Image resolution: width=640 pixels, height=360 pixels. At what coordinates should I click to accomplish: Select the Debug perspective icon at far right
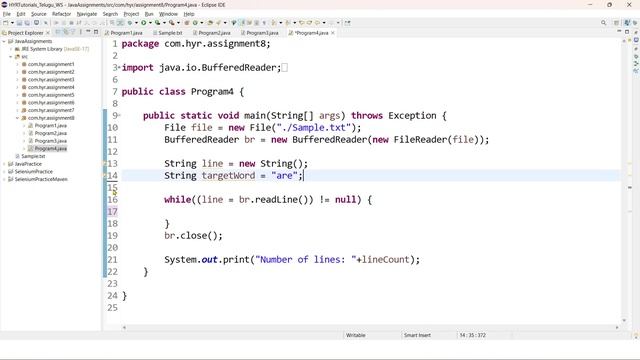635,23
